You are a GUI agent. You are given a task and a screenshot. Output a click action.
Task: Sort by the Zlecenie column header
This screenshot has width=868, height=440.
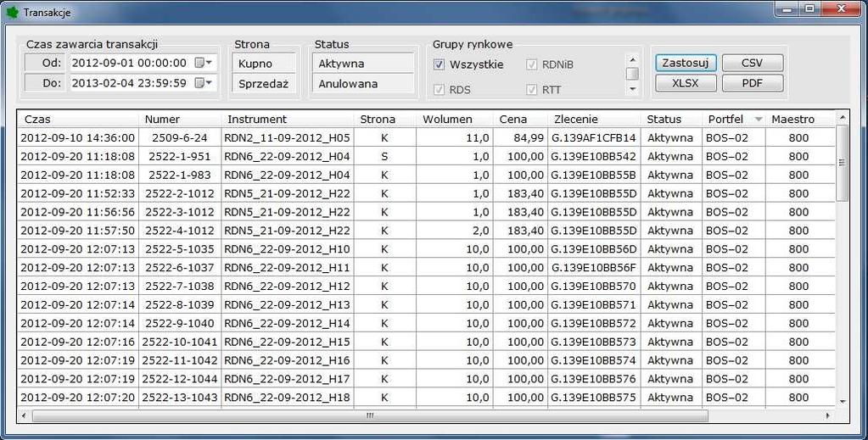click(594, 119)
